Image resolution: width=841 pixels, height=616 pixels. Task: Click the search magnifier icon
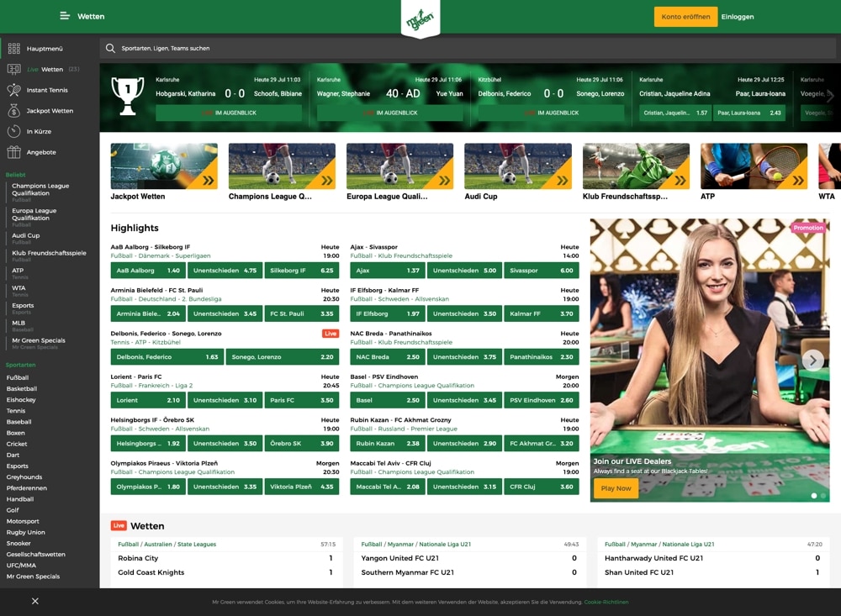coord(110,48)
